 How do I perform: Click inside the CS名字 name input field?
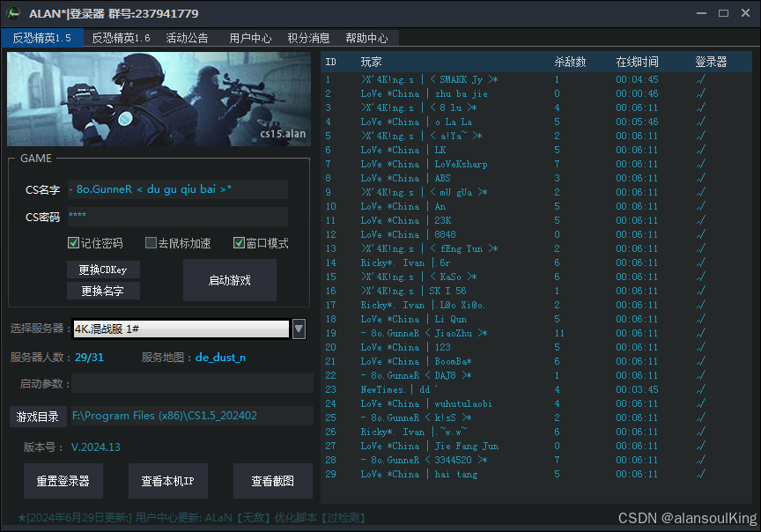[176, 190]
